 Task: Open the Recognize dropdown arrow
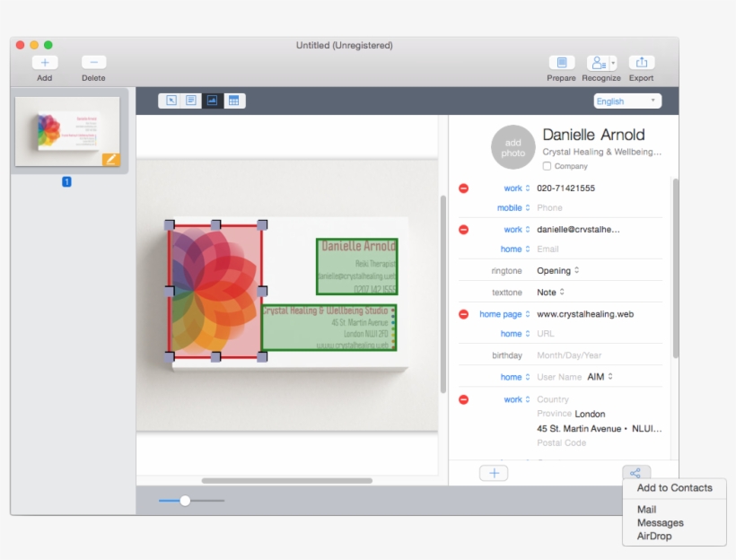click(613, 63)
